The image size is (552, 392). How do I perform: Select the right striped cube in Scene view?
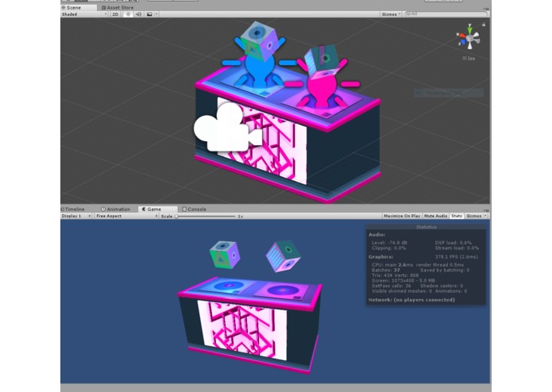point(322,62)
